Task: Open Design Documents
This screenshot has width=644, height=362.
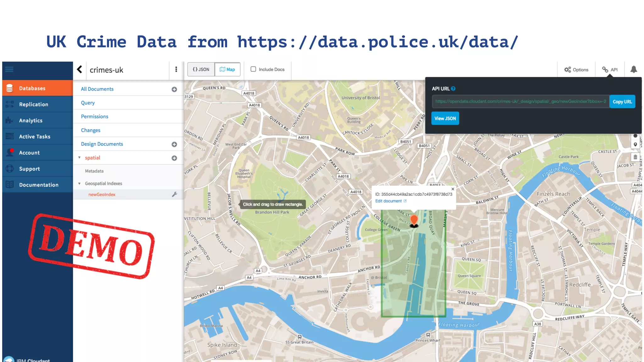Action: 102,144
